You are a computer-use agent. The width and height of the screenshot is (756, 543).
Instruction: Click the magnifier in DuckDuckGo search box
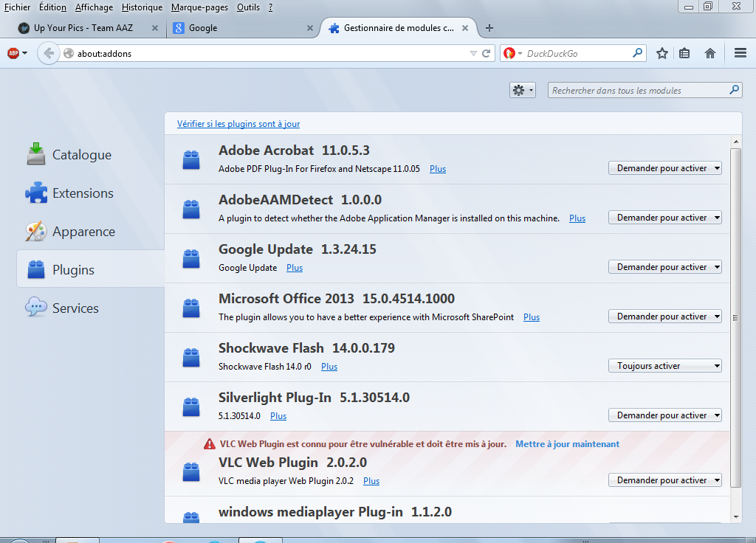click(637, 53)
